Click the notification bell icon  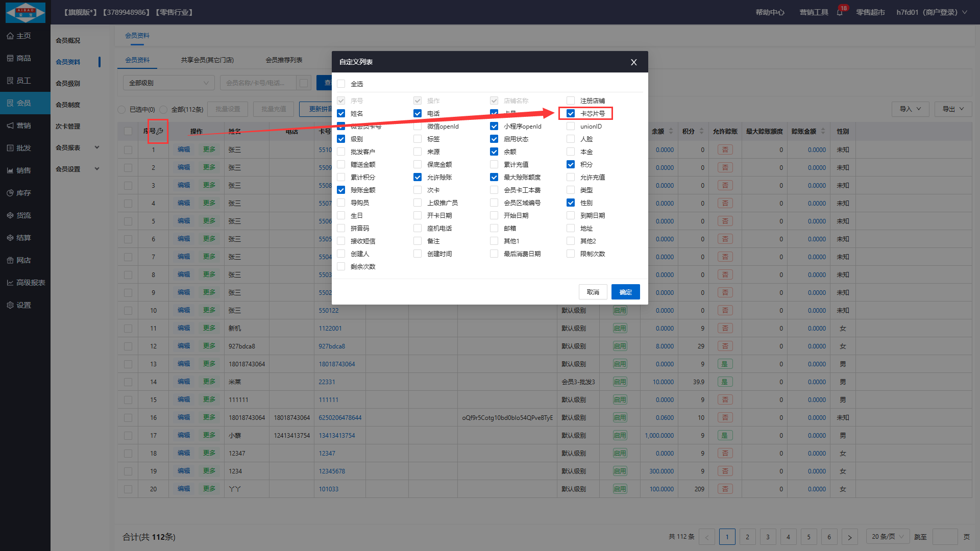point(840,12)
